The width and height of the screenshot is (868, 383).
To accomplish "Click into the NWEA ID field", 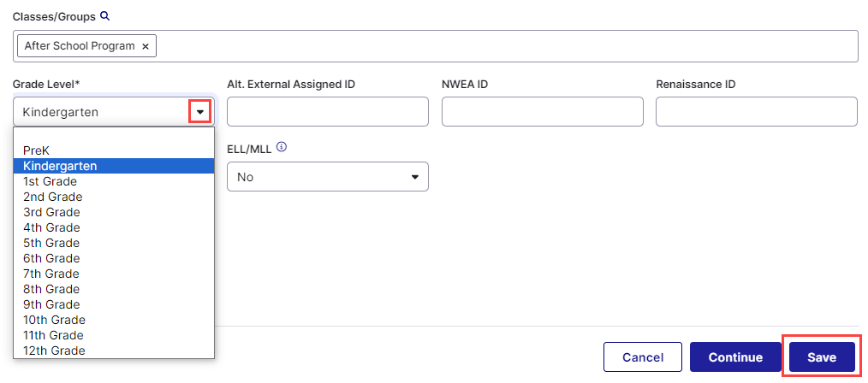I will click(542, 112).
